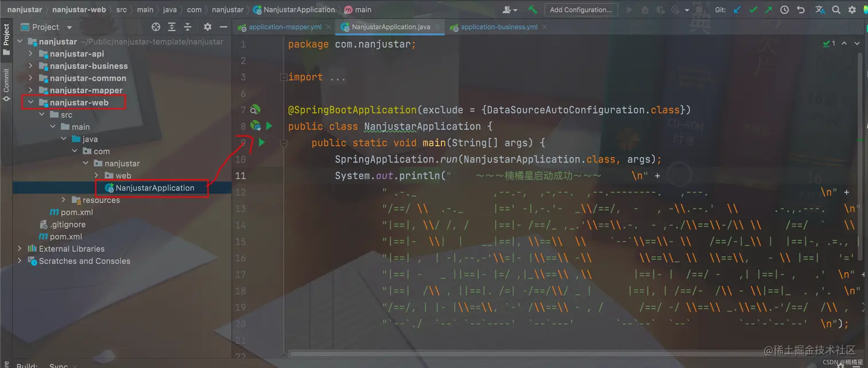Open the user account dropdown icon

509,10
